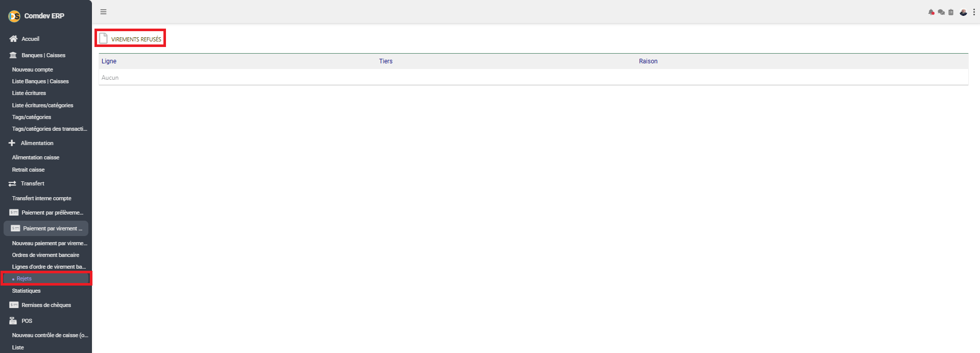This screenshot has height=353, width=980.
Task: Click the plus icon for Alimentation
Action: pyautogui.click(x=12, y=143)
